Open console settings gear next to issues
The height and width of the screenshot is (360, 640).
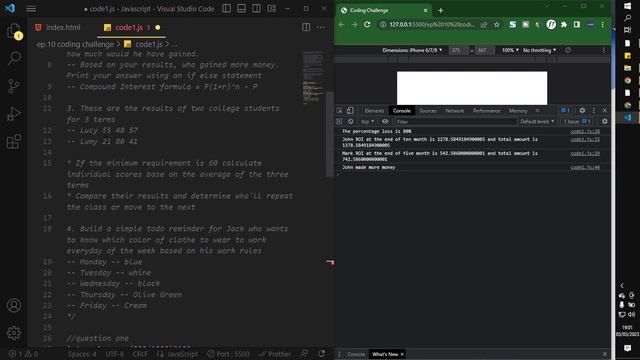tap(604, 121)
